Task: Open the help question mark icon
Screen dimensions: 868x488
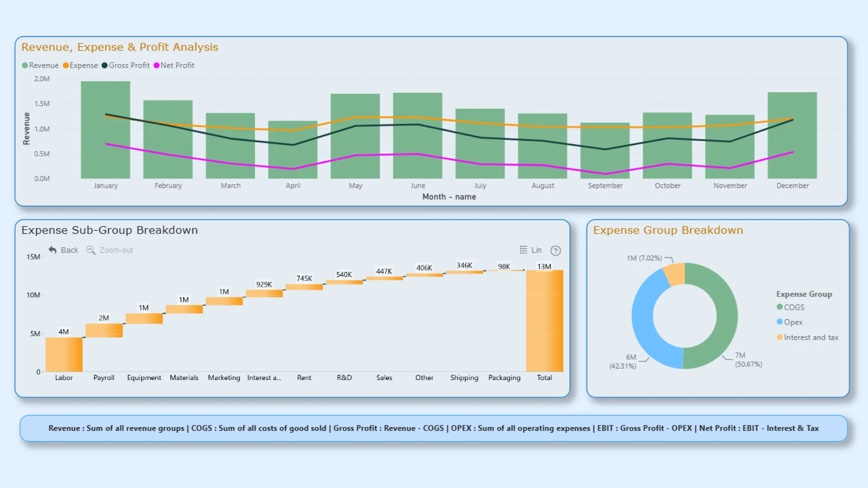Action: (556, 250)
